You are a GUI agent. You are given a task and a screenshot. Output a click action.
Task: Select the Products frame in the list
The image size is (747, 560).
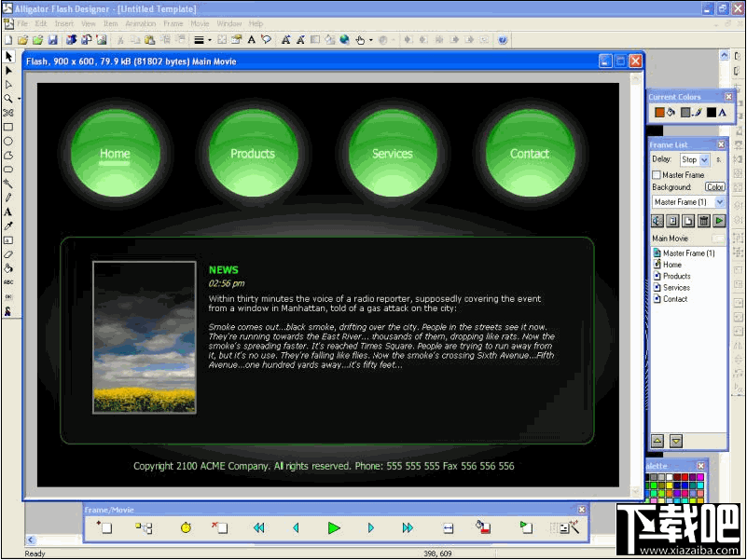(676, 276)
